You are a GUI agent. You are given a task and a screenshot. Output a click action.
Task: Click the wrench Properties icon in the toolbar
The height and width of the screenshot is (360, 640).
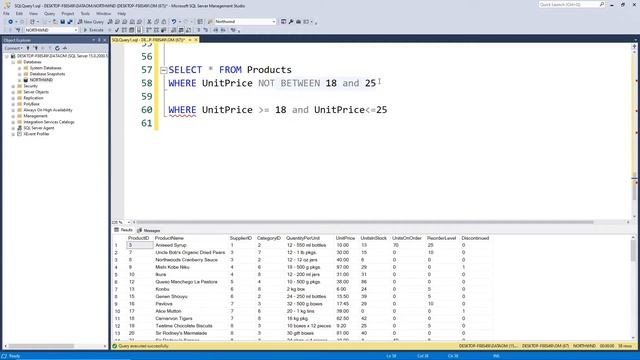point(291,22)
